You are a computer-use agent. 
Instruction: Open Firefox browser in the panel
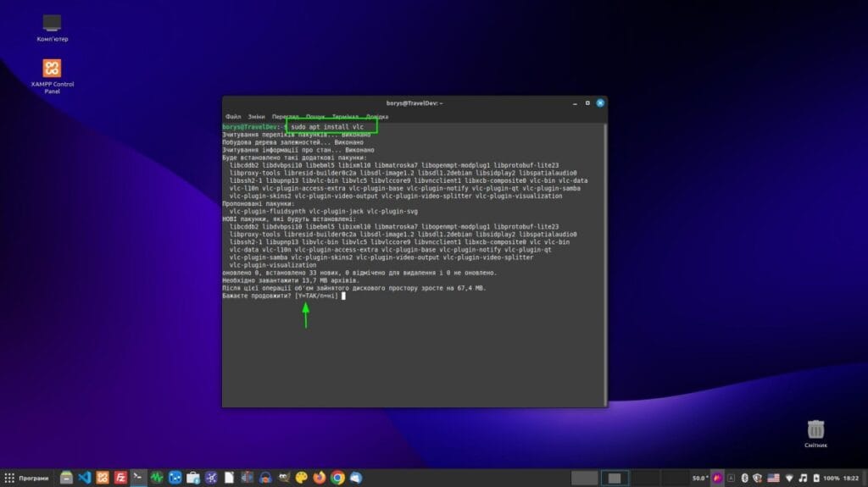(x=320, y=478)
